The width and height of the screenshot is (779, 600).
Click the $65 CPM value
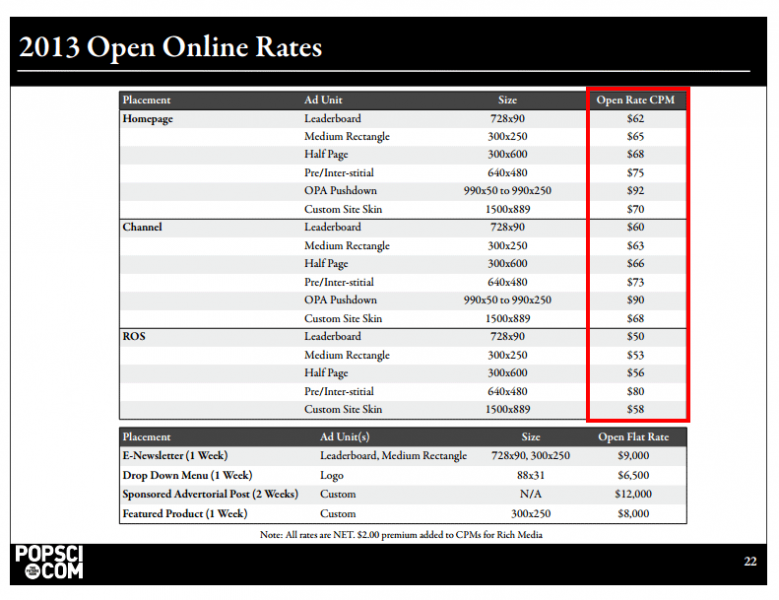point(635,136)
